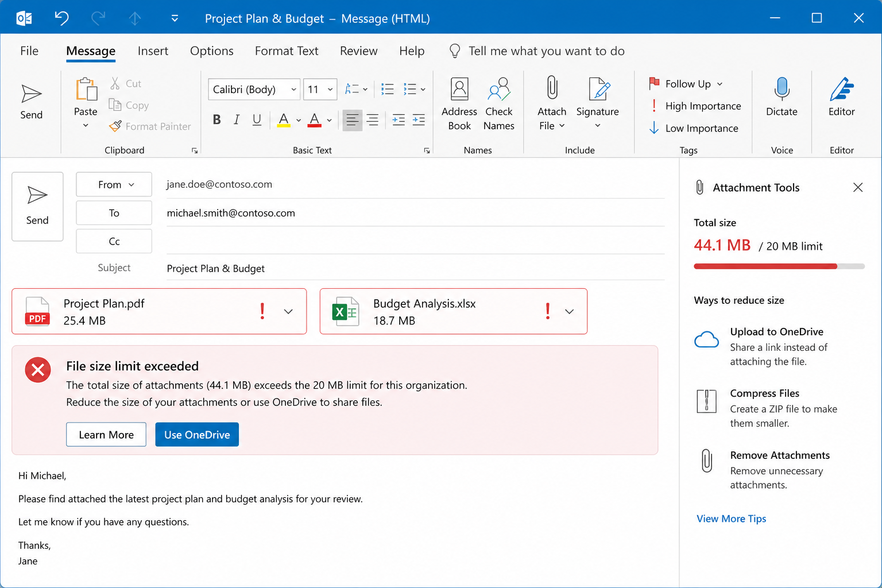Image resolution: width=882 pixels, height=588 pixels.
Task: Toggle Underline formatting
Action: [x=257, y=119]
